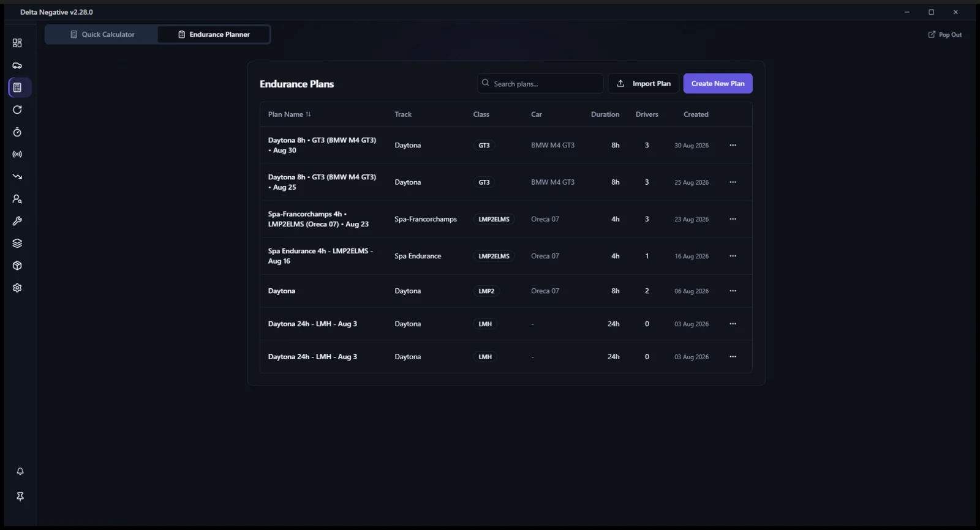Switch to the Quick Calculator tab
The image size is (980, 530).
[102, 34]
